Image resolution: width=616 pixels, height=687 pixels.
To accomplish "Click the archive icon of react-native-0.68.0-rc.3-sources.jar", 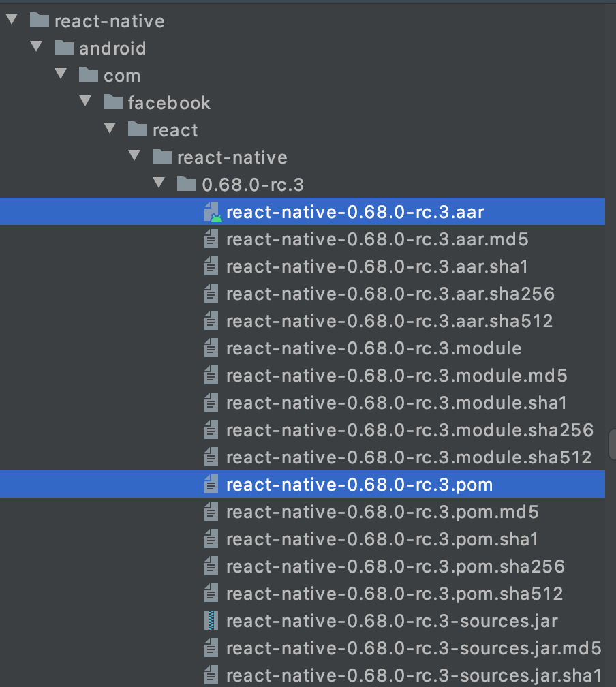I will 212,621.
